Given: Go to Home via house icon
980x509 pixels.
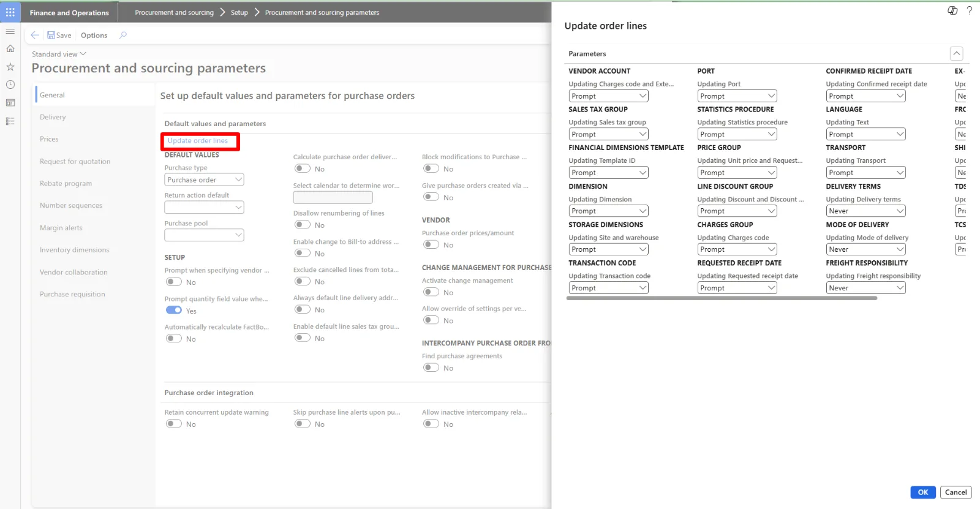Looking at the screenshot, I should coord(10,49).
